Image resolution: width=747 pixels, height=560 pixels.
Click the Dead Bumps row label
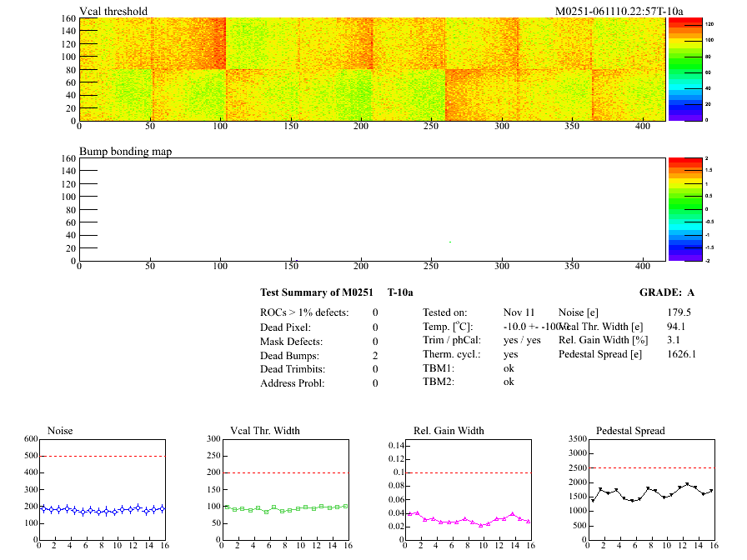(289, 355)
